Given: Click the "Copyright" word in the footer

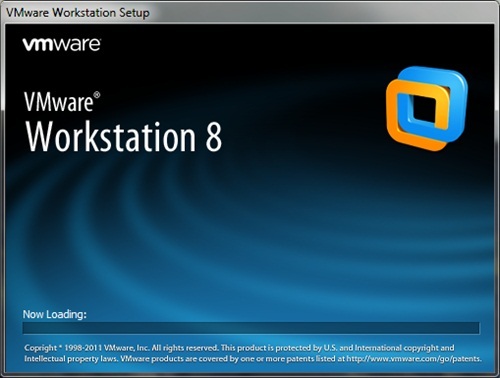Looking at the screenshot, I should pyautogui.click(x=41, y=348).
